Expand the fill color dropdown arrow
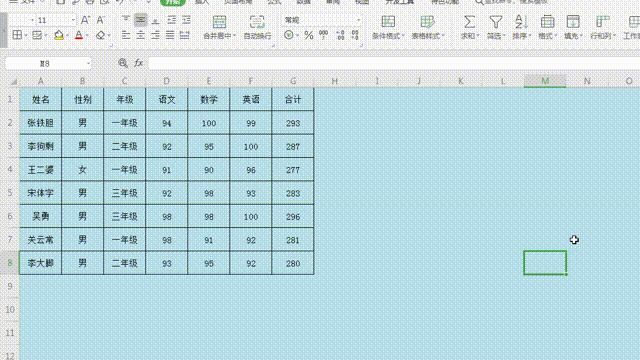 click(67, 36)
